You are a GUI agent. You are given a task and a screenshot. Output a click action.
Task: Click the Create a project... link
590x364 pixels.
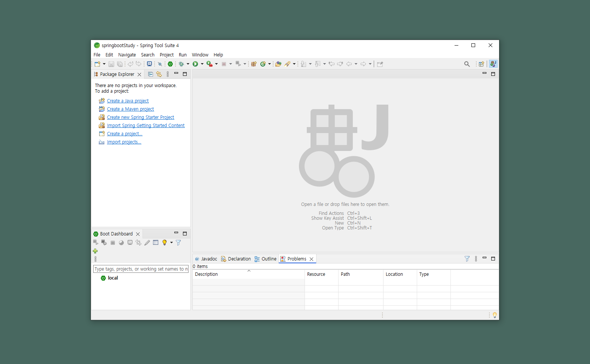pos(125,134)
